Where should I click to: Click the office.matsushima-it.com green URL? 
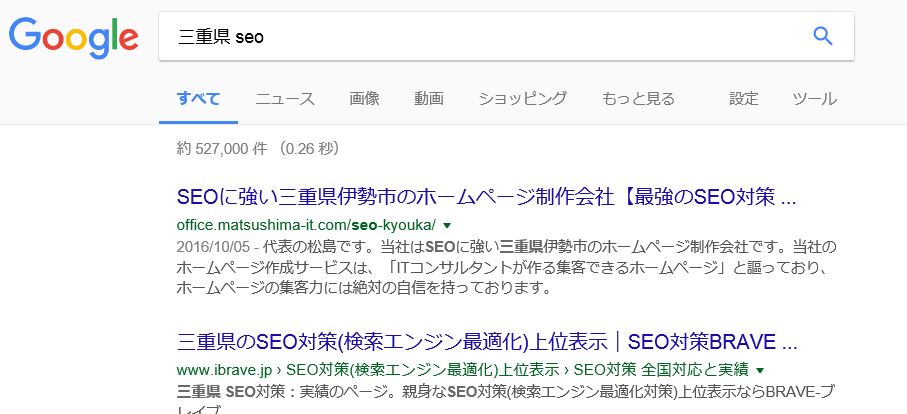tap(306, 225)
